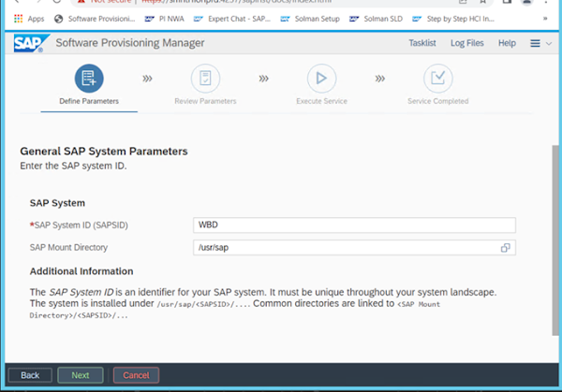Click the Not secure warning icon
Screen dimensions: 562x392
(x=81, y=2)
